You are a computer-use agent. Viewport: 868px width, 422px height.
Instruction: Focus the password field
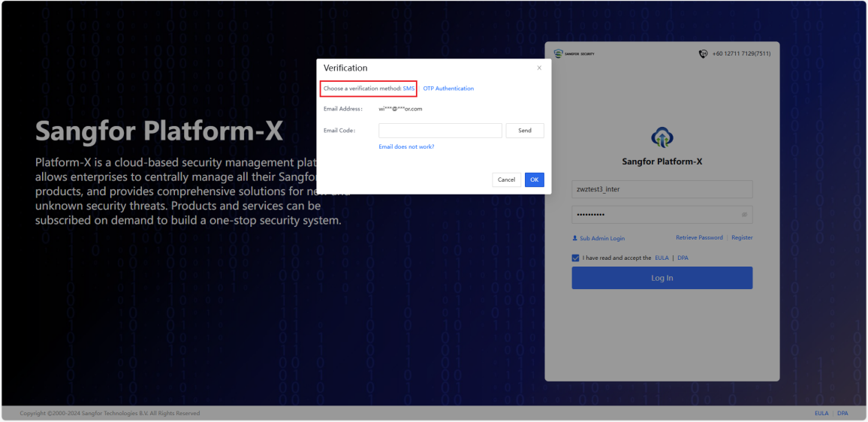[662, 215]
